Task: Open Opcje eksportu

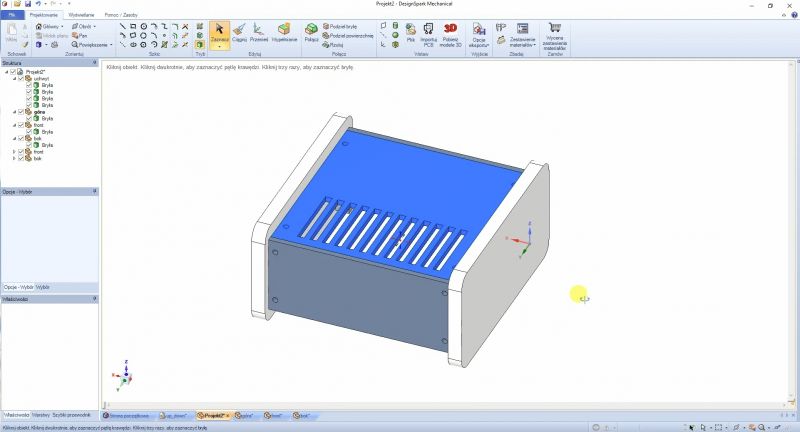Action: coord(479,34)
